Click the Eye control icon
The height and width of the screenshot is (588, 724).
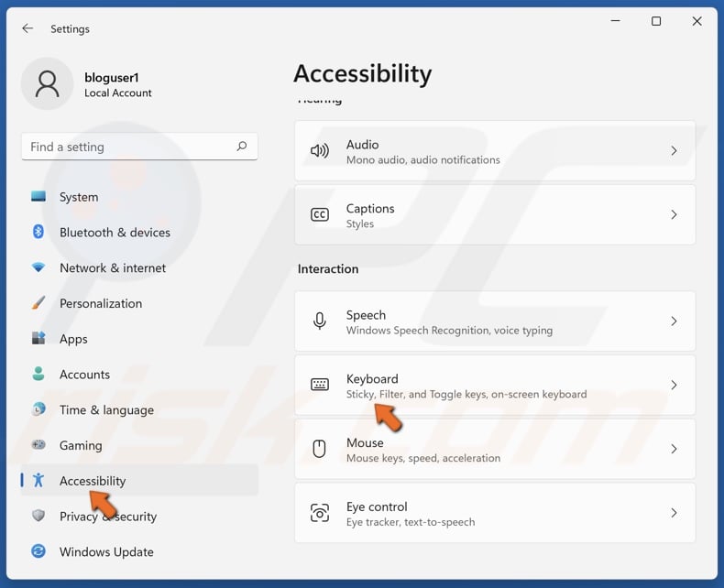coord(320,513)
